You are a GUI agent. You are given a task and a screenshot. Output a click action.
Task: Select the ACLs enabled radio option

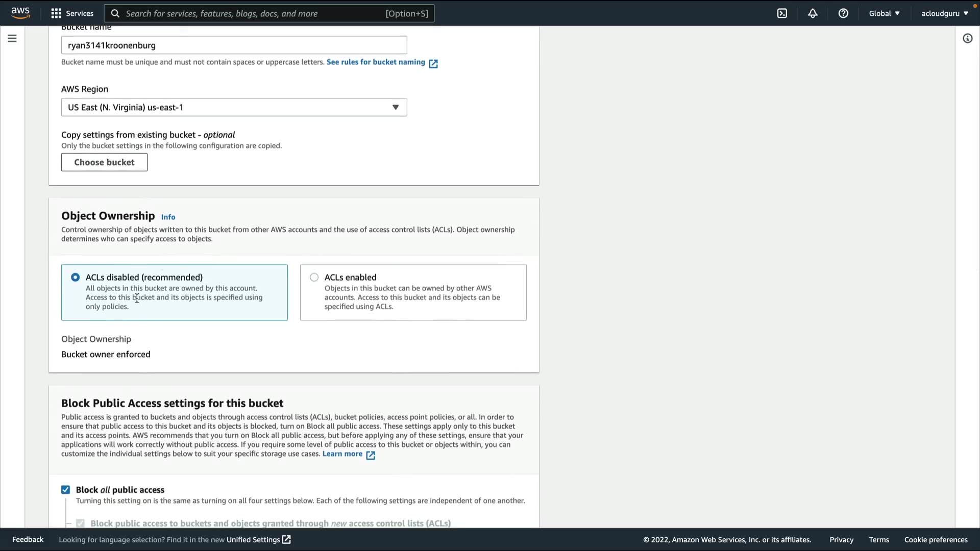pos(314,277)
